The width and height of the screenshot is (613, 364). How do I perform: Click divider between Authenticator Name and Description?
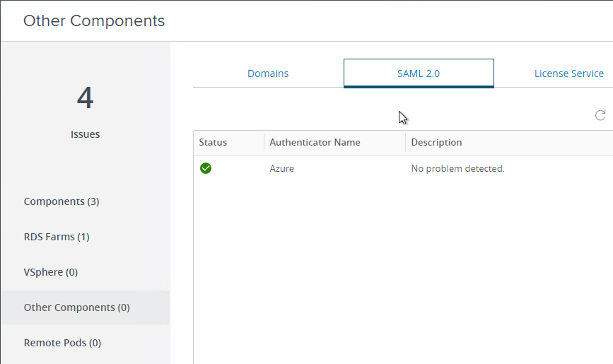coord(406,142)
